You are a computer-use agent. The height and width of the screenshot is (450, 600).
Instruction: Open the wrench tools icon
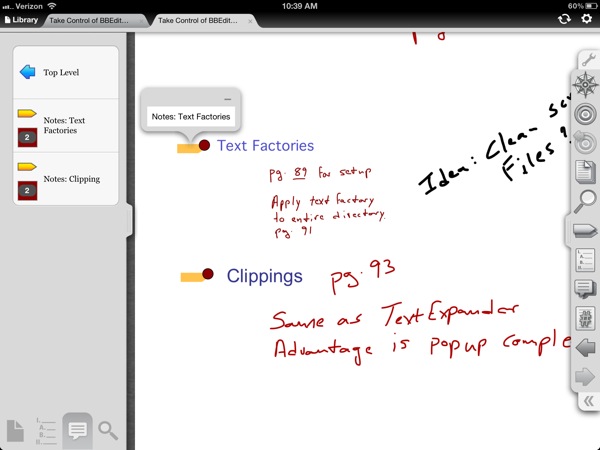pos(588,60)
